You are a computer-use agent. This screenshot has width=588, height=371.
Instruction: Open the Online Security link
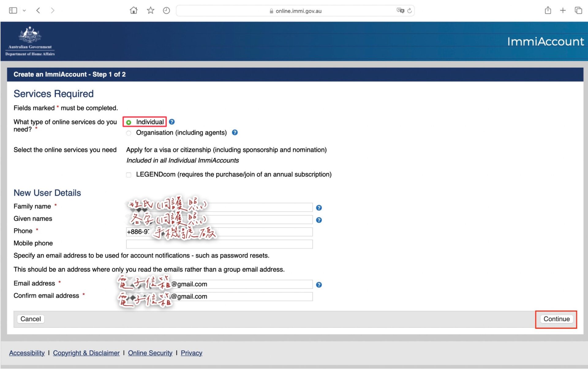pyautogui.click(x=150, y=353)
